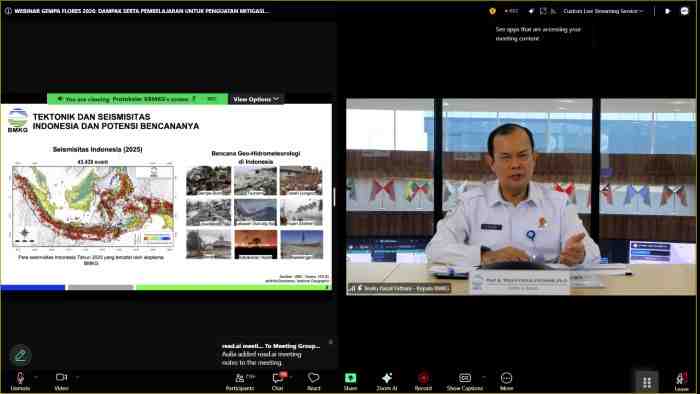Viewport: 700px width, 394px height.
Task: Click the green annotate pencil icon
Action: pyautogui.click(x=21, y=355)
